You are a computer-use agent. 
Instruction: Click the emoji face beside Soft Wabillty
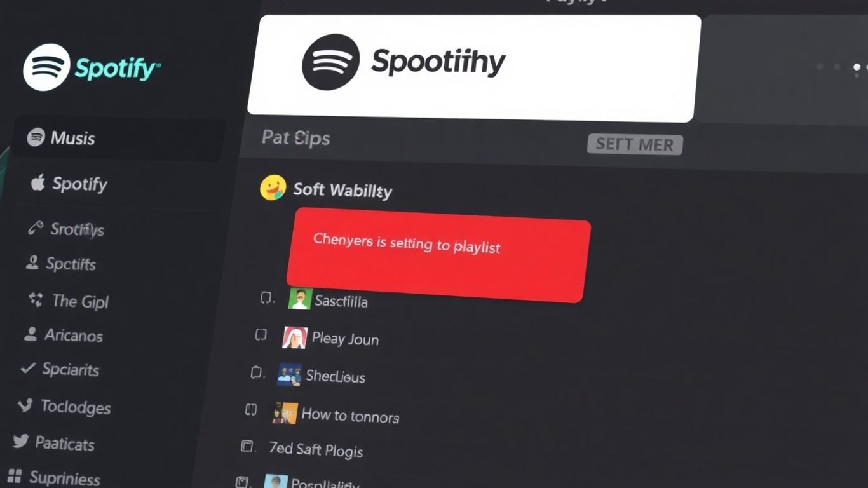click(x=273, y=187)
